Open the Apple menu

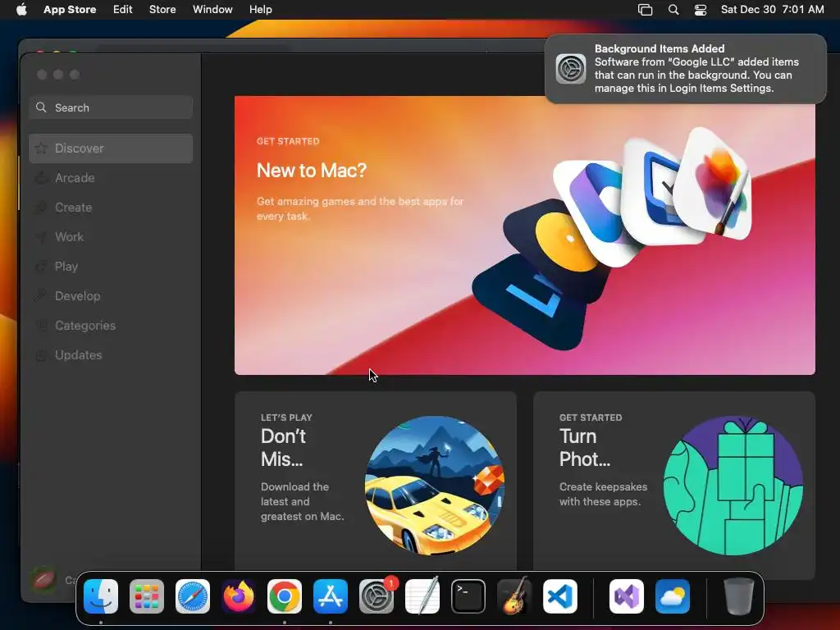tap(21, 10)
